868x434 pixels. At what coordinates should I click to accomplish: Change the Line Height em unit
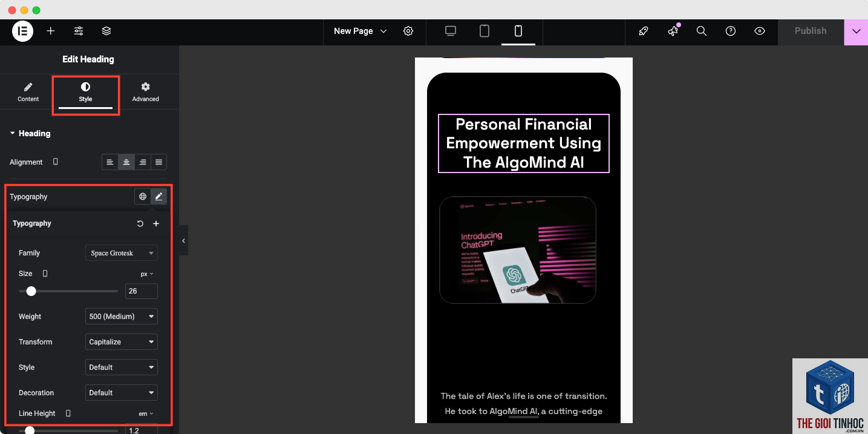coord(146,414)
